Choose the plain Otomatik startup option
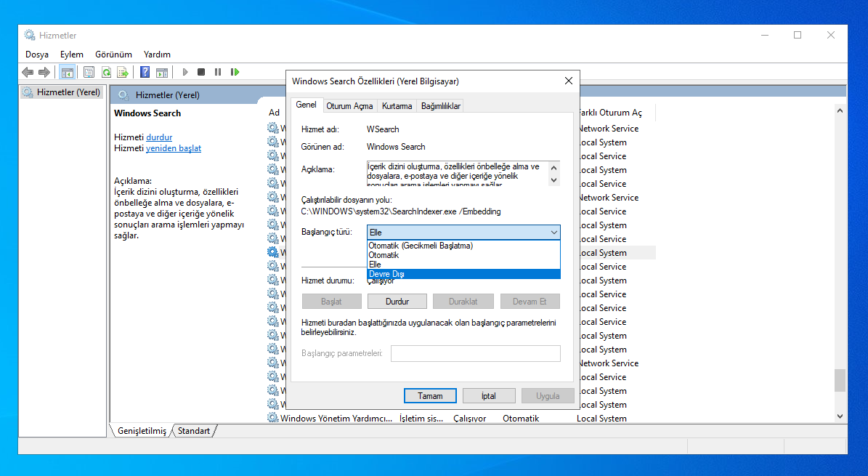 464,255
